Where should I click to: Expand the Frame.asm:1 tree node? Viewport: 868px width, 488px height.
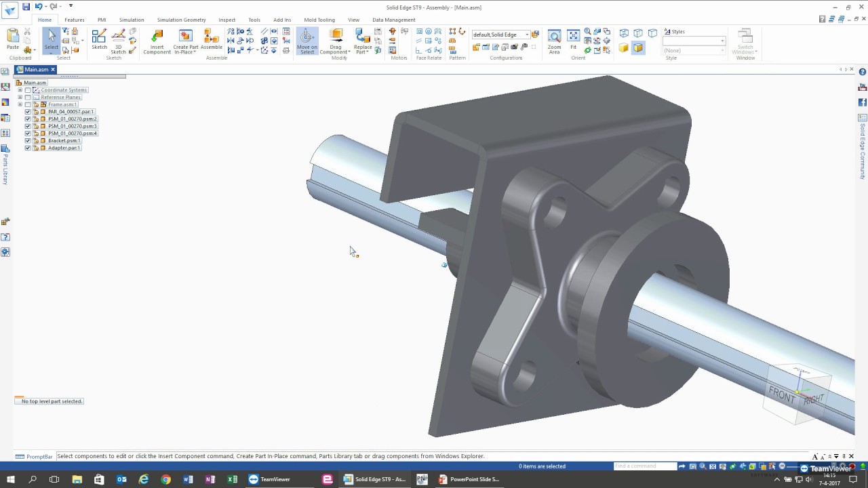tap(20, 104)
